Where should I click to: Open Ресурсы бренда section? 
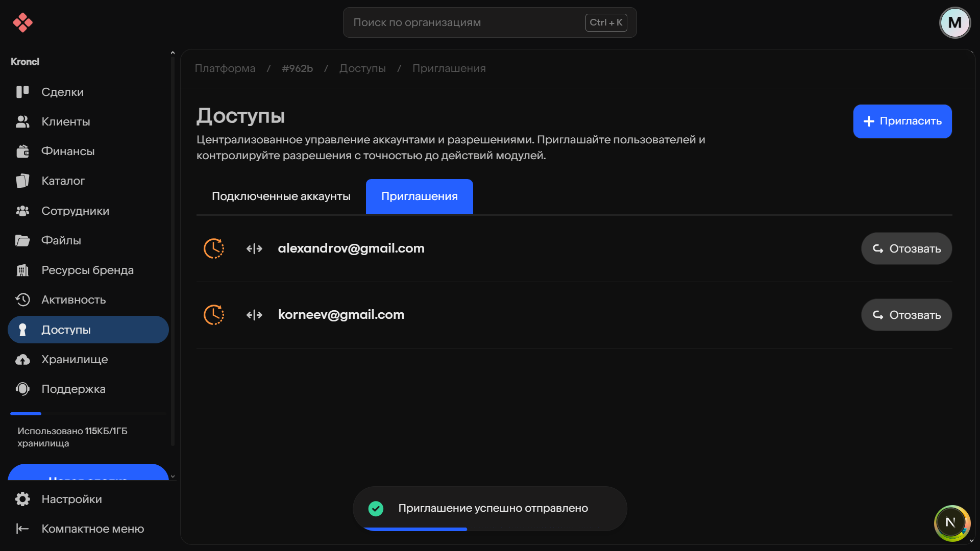coord(87,270)
